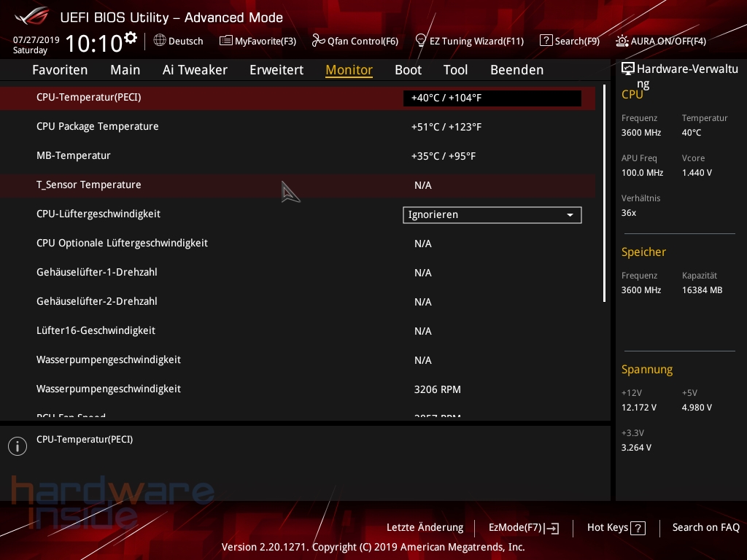Screen dimensions: 747x560
Task: Click the +3.3V 3.264 V reading
Action: (636, 448)
